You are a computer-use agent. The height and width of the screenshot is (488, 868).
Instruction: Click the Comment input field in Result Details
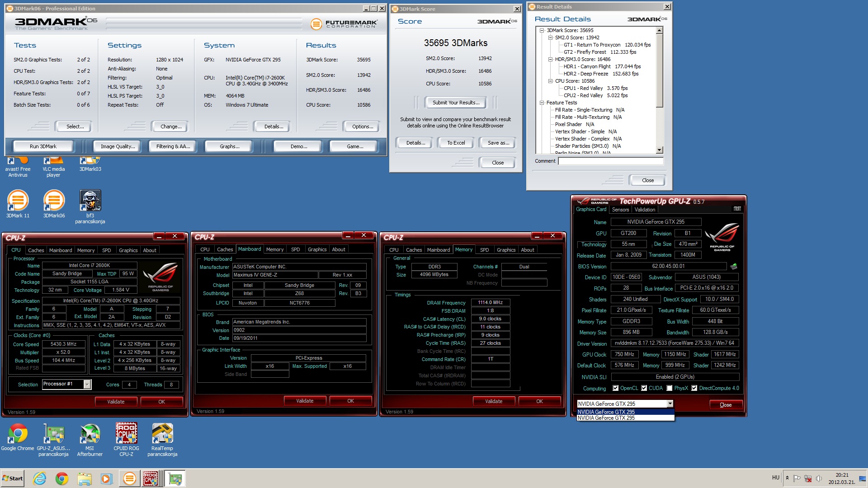click(610, 161)
